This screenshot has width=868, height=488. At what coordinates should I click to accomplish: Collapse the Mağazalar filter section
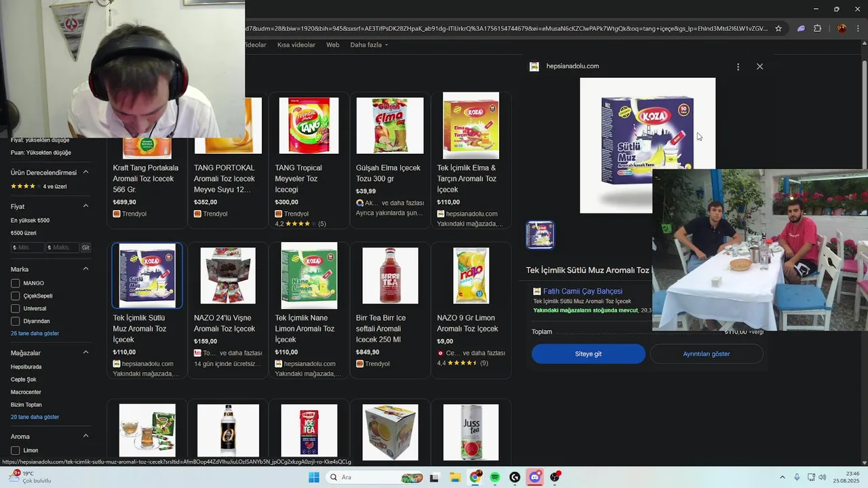tap(85, 352)
